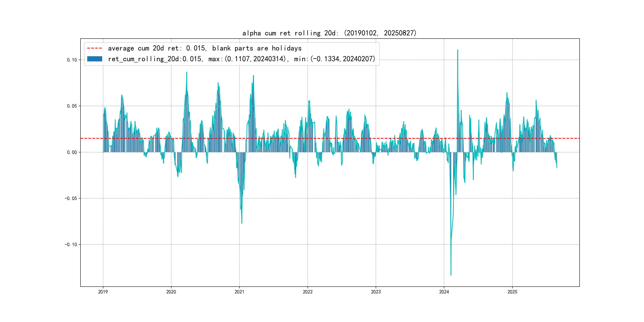Click the chart title text
This screenshot has height=322, width=644.
click(330, 33)
